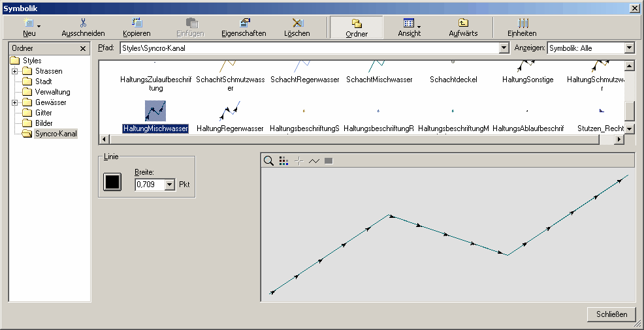The width and height of the screenshot is (644, 330).
Task: Open the Anzeigen Symbolik filter dropdown
Action: (629, 48)
